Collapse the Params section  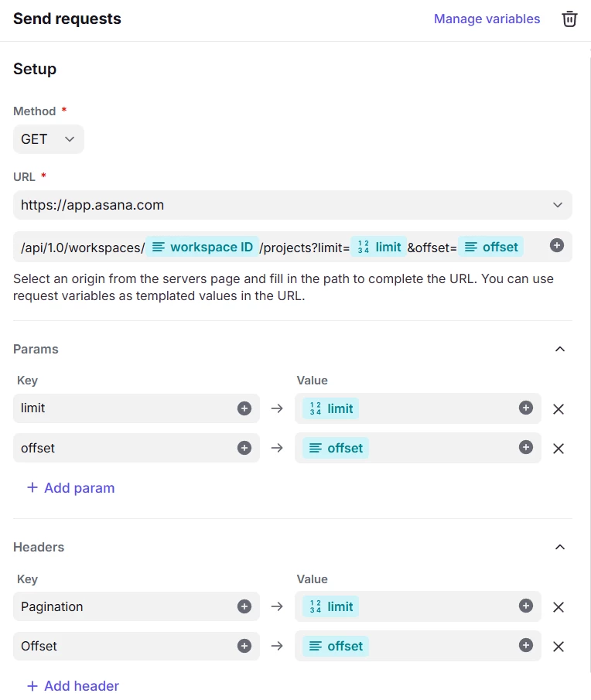[x=560, y=349]
